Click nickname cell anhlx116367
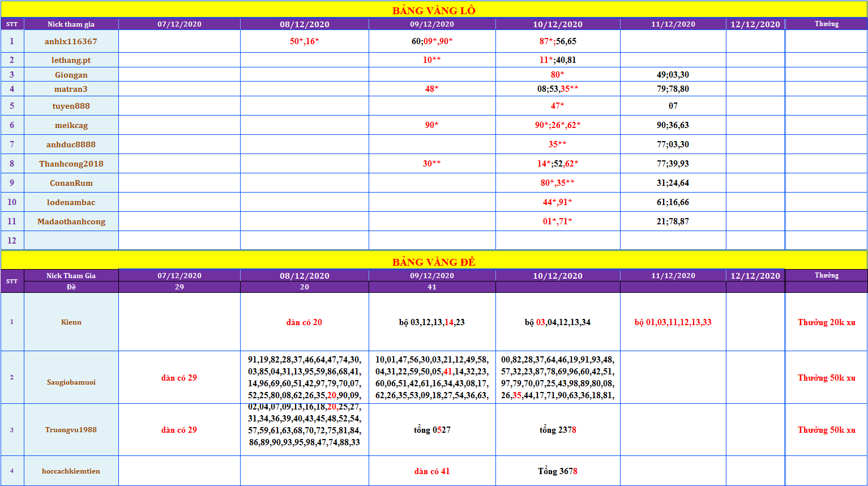The height and width of the screenshot is (486, 868). 71,41
